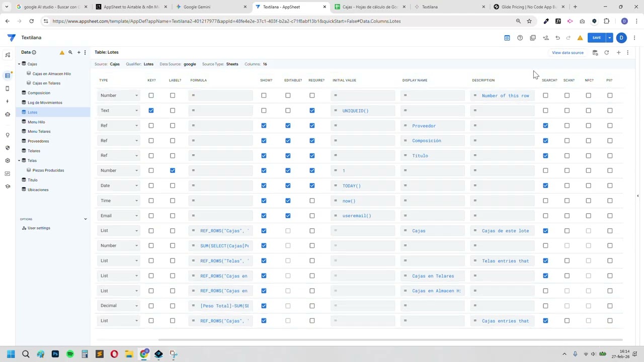Open the SAVE button dropdown arrow
The width and height of the screenshot is (644, 362).
[609, 38]
